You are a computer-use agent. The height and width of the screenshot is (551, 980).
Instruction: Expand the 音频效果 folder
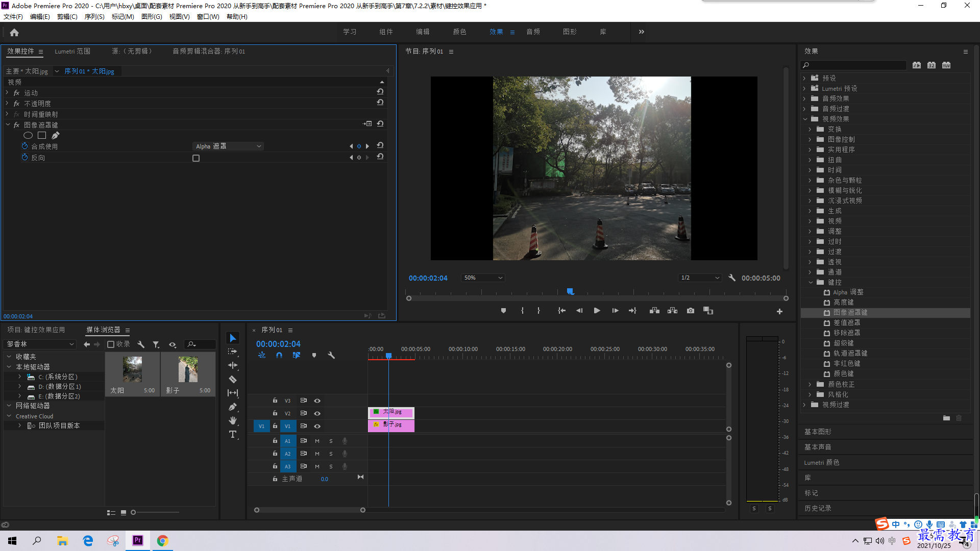click(x=804, y=98)
